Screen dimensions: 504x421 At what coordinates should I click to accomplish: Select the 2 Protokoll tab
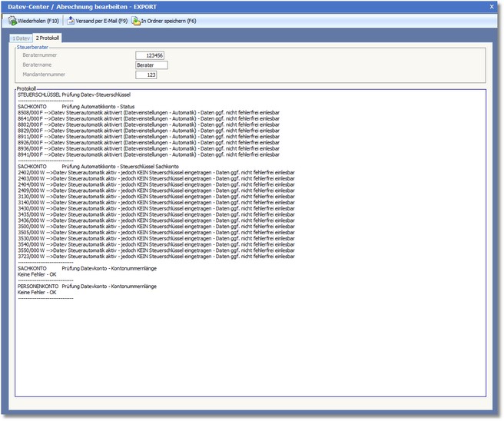pyautogui.click(x=48, y=38)
